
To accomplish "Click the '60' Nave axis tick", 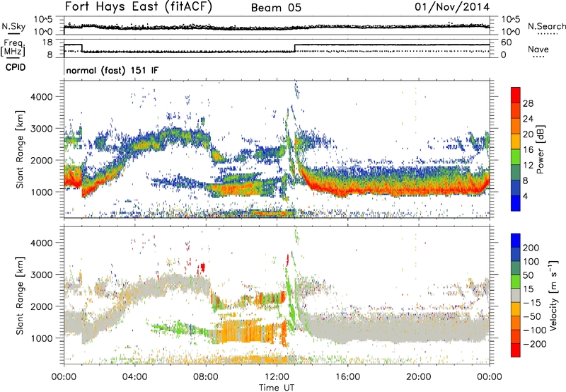I will coord(506,42).
